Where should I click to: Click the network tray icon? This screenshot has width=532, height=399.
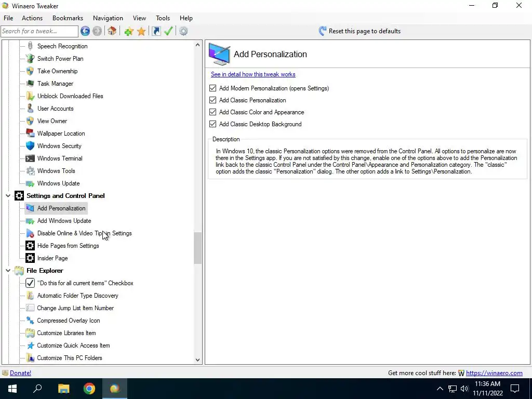pos(453,389)
